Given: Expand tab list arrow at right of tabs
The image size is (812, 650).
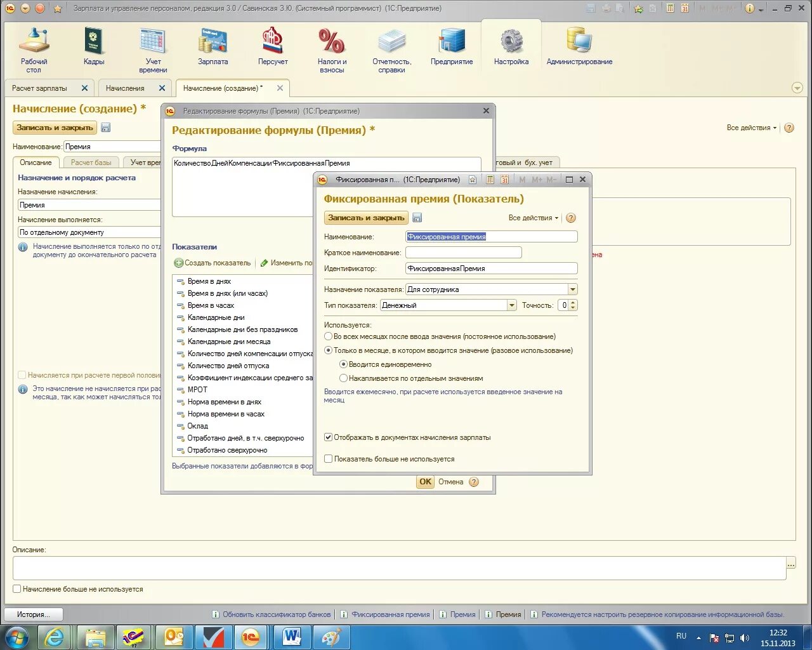Looking at the screenshot, I should click(x=797, y=88).
